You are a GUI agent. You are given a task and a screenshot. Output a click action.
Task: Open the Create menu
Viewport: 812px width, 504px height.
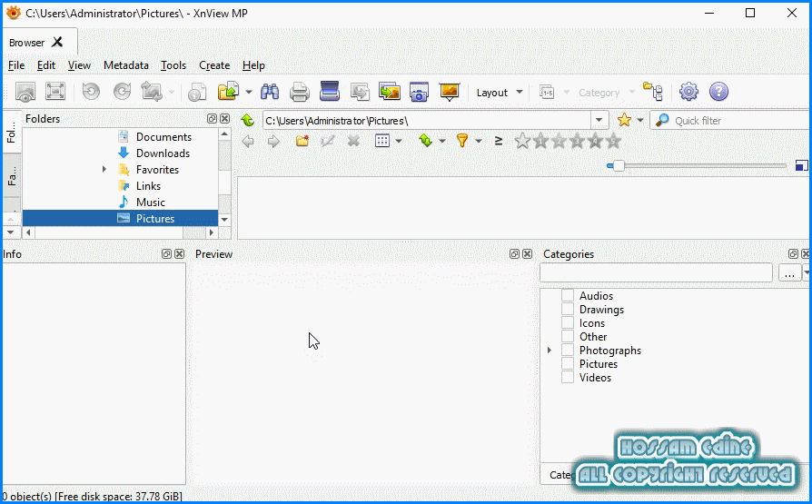pyautogui.click(x=214, y=65)
